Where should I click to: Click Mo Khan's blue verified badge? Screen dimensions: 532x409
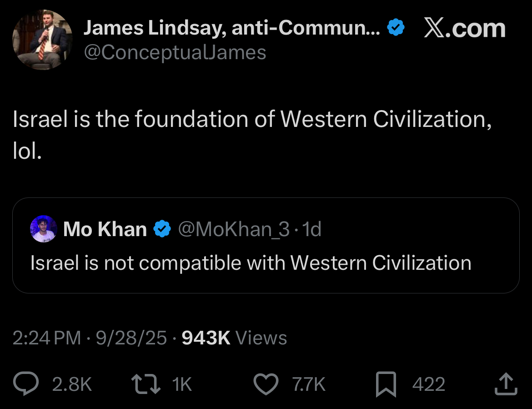[162, 229]
